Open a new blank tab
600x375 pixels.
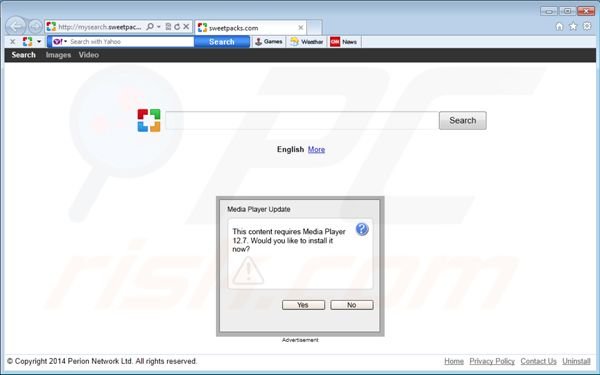click(x=315, y=28)
